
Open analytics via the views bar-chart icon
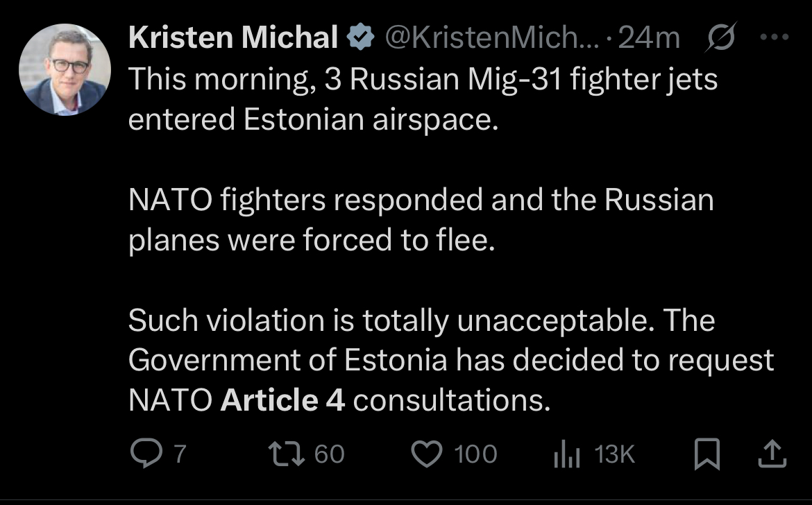(x=566, y=455)
